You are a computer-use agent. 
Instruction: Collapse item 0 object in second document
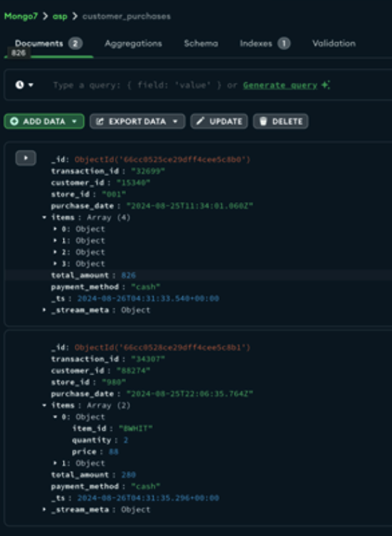[55, 417]
